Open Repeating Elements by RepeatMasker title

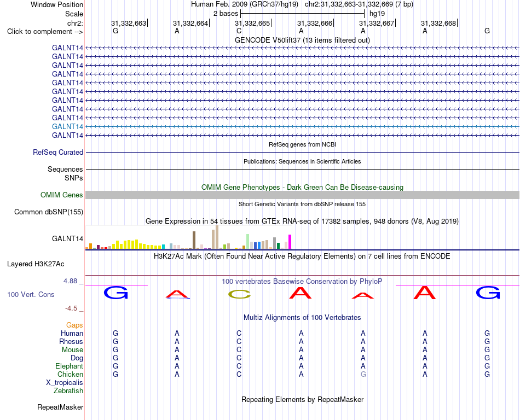click(x=302, y=399)
